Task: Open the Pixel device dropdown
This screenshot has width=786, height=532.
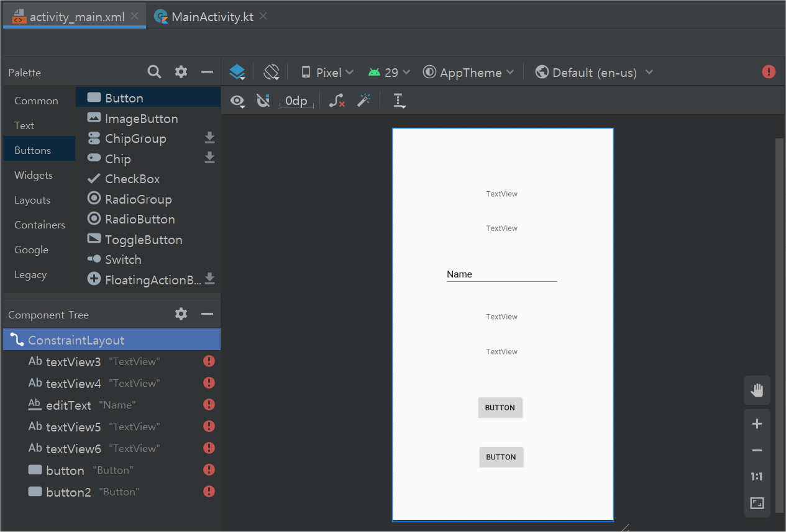Action: click(x=327, y=73)
